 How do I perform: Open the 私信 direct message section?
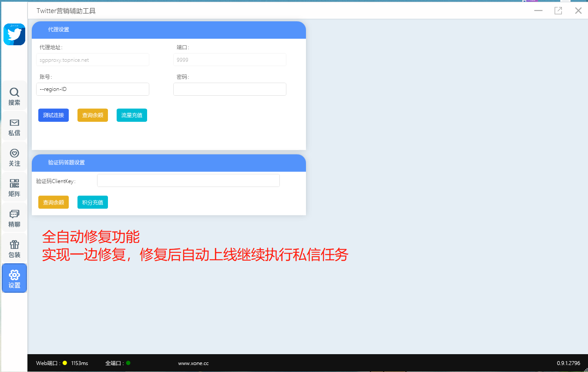[x=14, y=127]
